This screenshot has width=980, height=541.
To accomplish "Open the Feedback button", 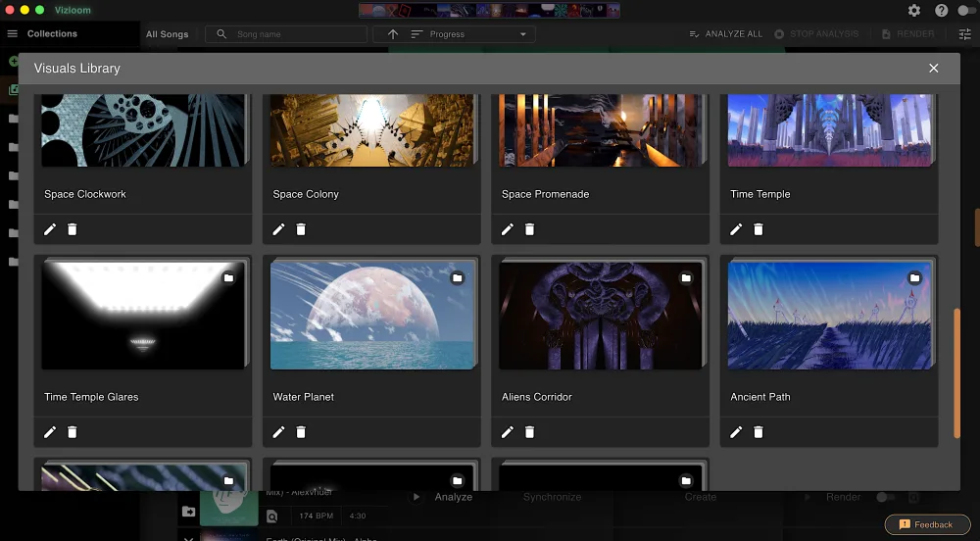I will [927, 524].
